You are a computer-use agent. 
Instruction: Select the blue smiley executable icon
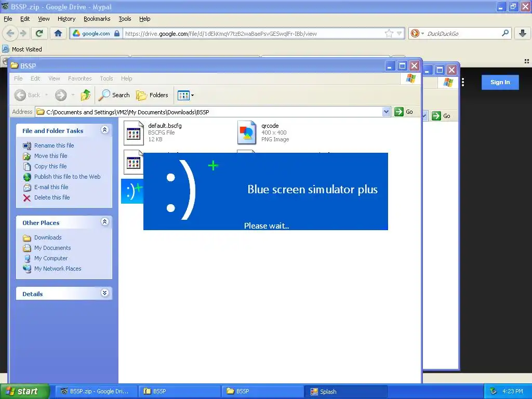132,191
